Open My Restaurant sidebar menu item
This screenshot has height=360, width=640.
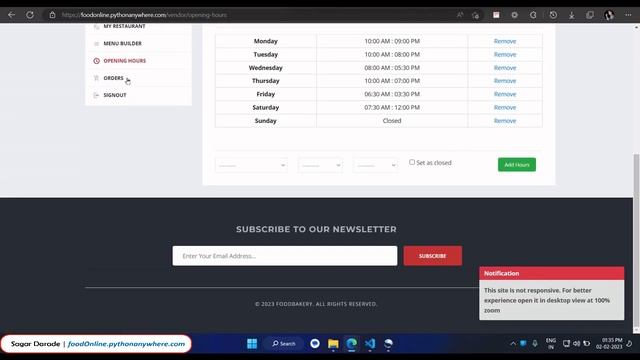pyautogui.click(x=124, y=26)
